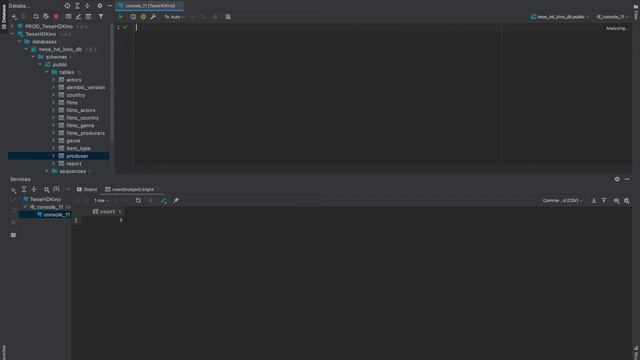Expand all in Services toolbar
The image size is (640, 360).
tap(24, 189)
